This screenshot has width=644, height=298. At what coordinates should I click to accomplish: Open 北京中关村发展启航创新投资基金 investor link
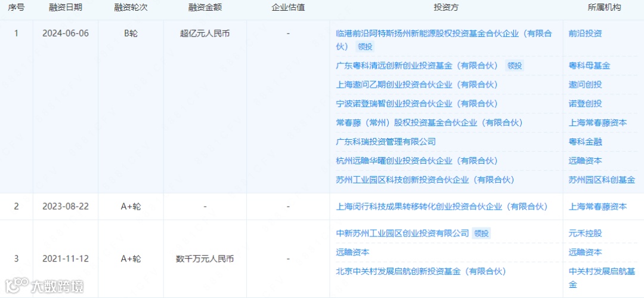(421, 271)
